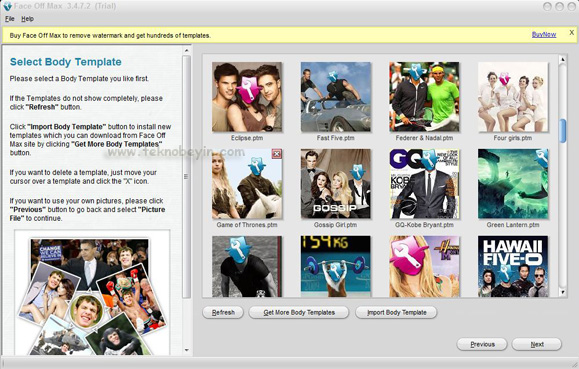Click the pink face marker on Eclipse template
This screenshot has height=369, width=579.
(x=248, y=89)
